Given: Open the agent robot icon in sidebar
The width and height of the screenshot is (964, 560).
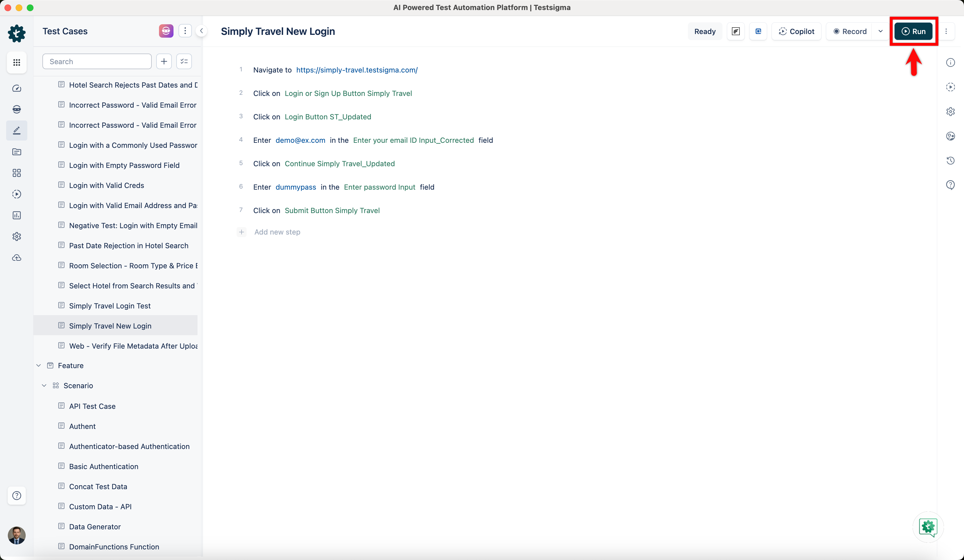Looking at the screenshot, I should 16,109.
